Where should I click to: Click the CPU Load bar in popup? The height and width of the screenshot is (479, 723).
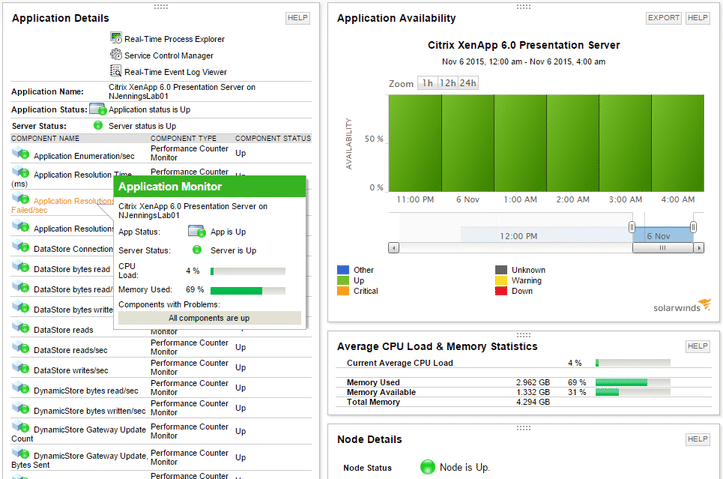pyautogui.click(x=248, y=272)
